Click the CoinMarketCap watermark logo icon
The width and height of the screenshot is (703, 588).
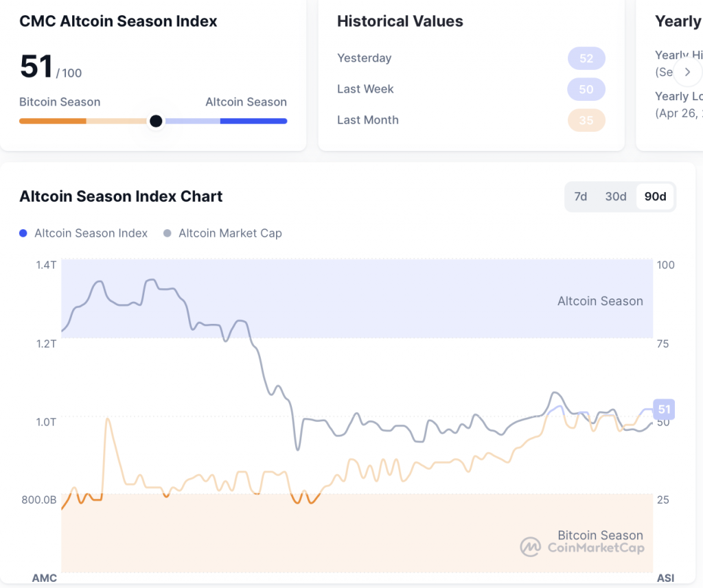[x=530, y=547]
